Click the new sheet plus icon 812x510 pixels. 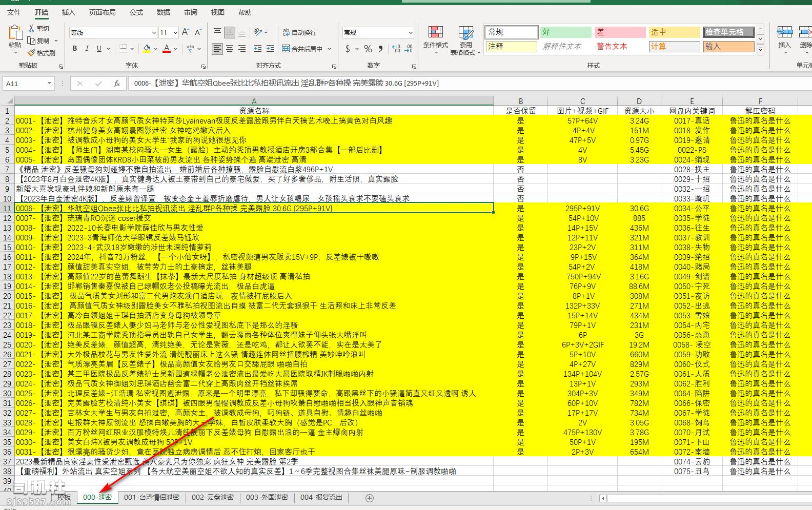point(369,498)
